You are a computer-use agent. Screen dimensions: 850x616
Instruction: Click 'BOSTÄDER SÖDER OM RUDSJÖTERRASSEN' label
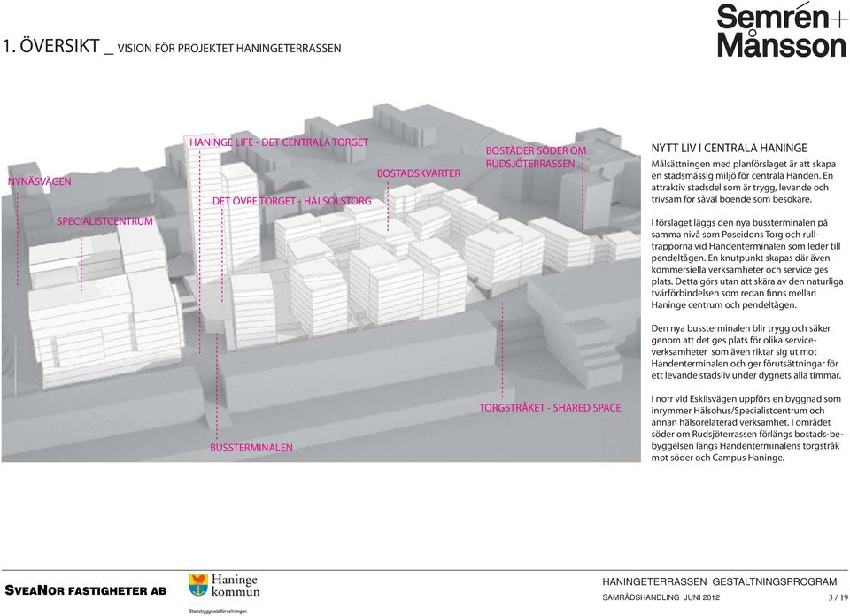(536, 158)
